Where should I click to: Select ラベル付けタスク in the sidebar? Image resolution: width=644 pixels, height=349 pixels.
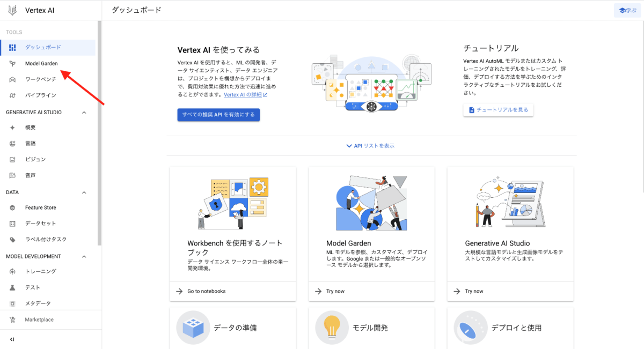coord(48,240)
